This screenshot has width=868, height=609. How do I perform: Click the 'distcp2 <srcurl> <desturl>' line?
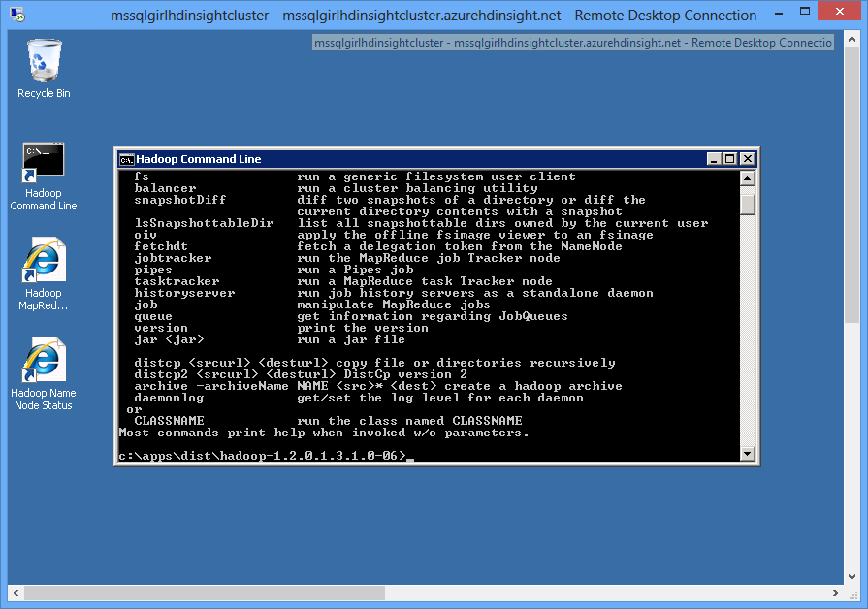[x=300, y=374]
